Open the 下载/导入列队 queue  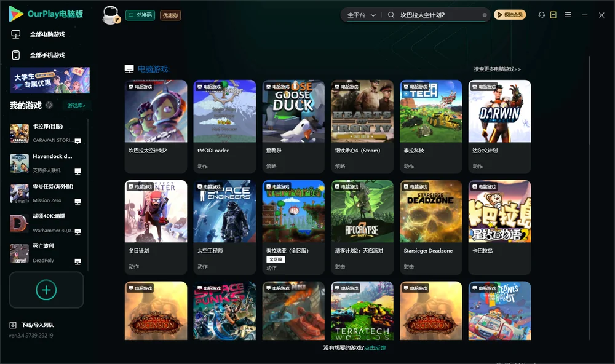click(x=31, y=325)
